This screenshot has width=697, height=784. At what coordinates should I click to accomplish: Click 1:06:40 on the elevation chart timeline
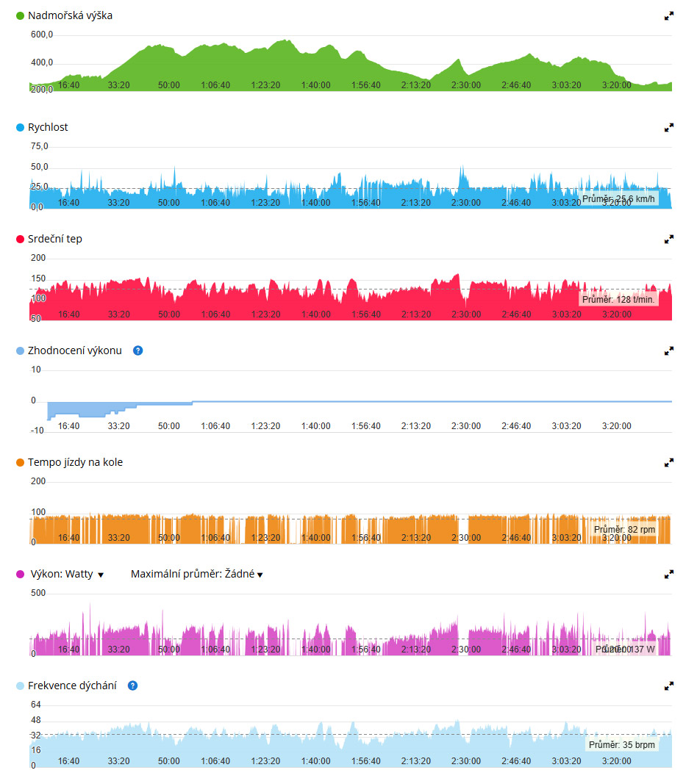point(215,85)
